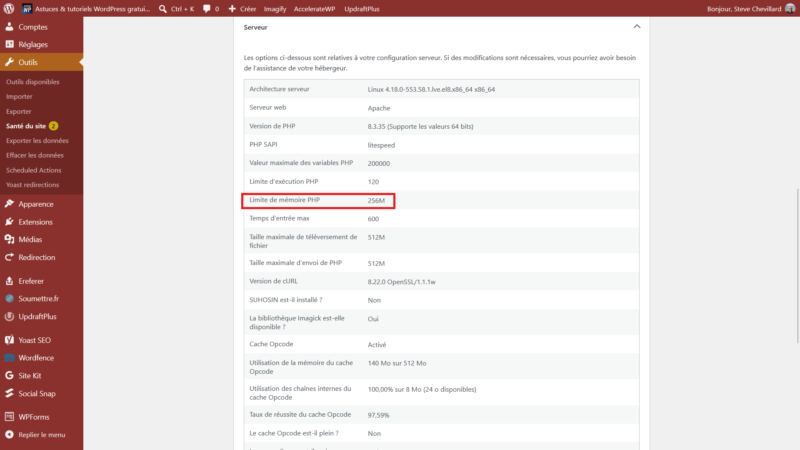Open Imagify in admin bar

[275, 9]
